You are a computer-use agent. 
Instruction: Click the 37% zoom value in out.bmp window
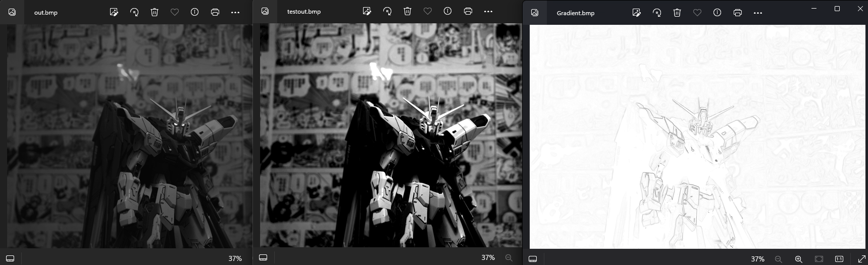click(235, 258)
